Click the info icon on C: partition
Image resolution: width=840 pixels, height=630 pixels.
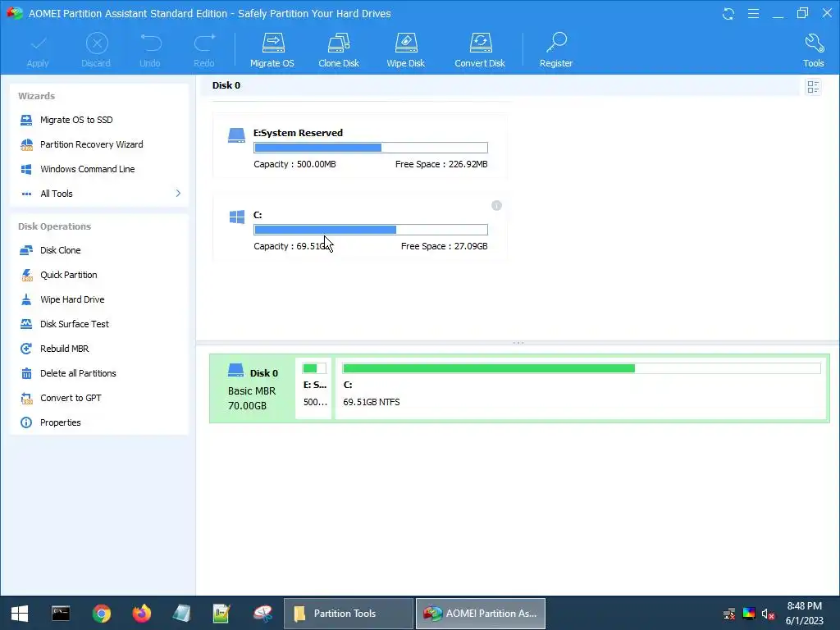click(x=496, y=206)
